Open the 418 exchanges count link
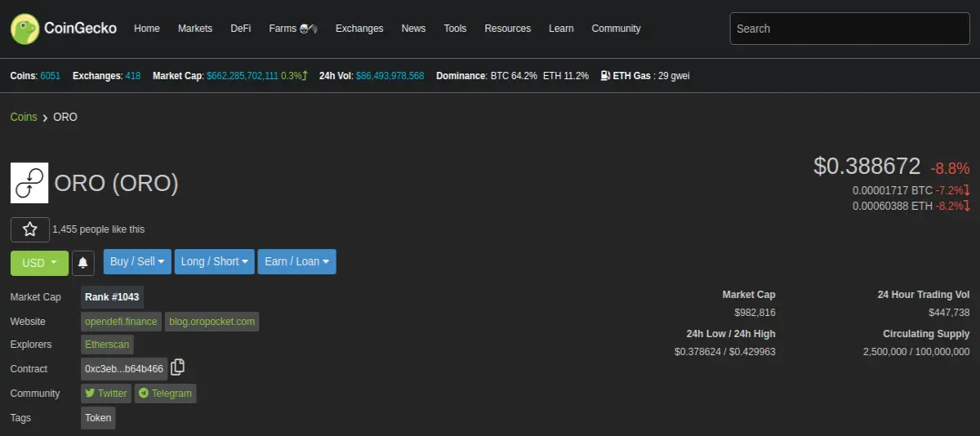This screenshot has width=980, height=436. pos(133,76)
